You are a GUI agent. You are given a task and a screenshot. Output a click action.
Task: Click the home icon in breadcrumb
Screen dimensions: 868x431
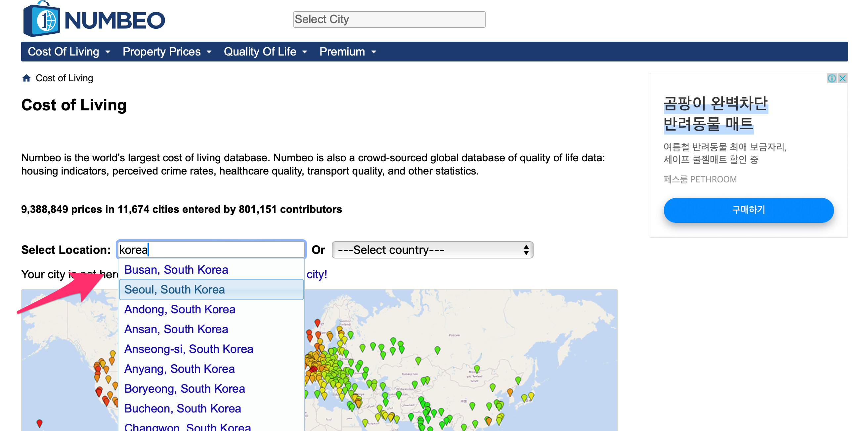[26, 78]
